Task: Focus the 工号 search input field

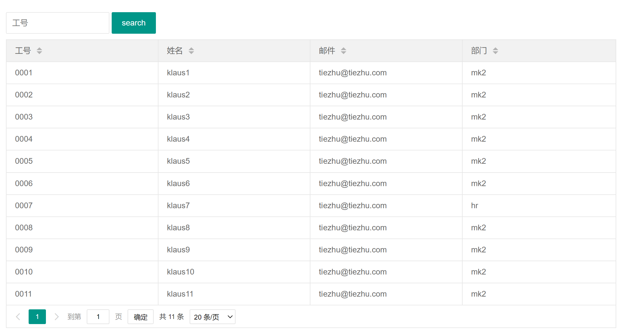Action: (x=58, y=23)
